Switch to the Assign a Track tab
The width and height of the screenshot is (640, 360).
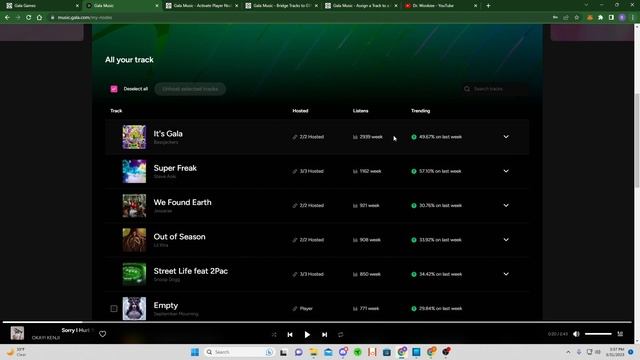[x=361, y=6]
